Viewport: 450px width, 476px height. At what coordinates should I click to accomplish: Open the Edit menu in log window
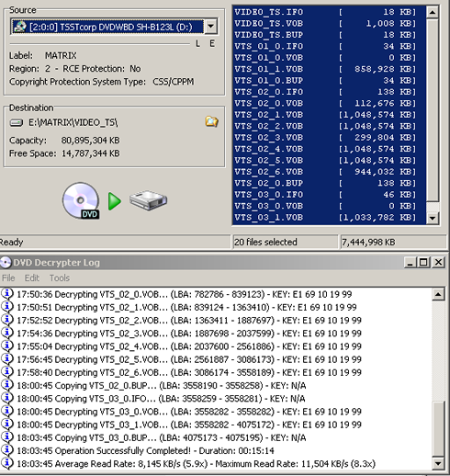tap(31, 278)
